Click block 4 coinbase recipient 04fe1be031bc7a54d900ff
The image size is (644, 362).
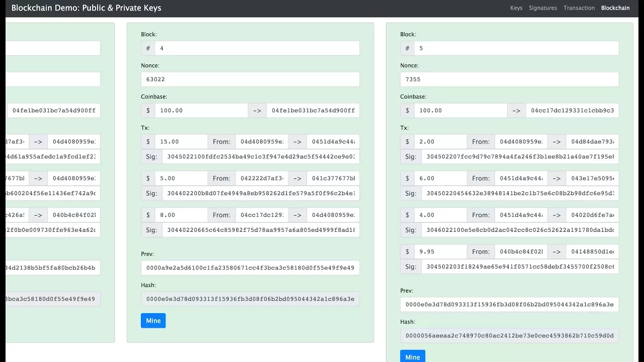(313, 111)
